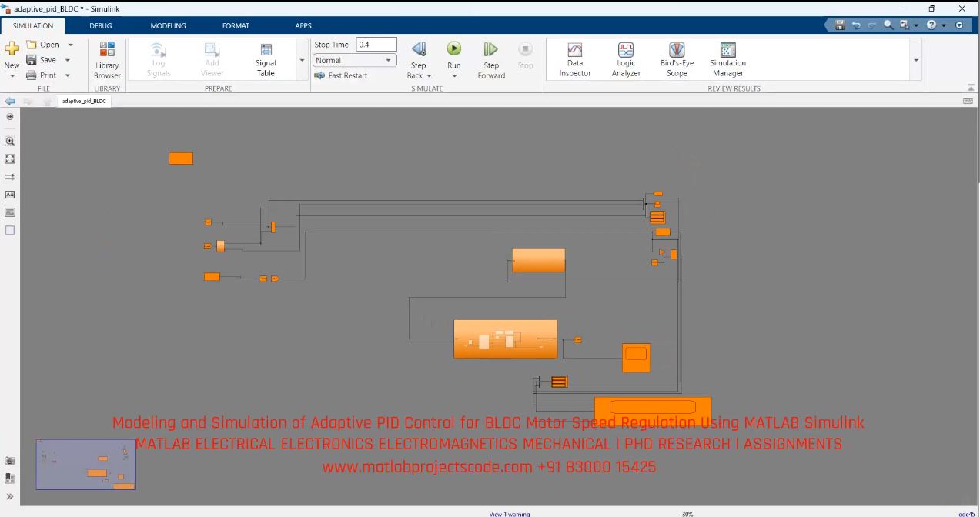Screen dimensions: 980x517
Task: Select the Zoom tool in the left palette
Action: click(10, 142)
